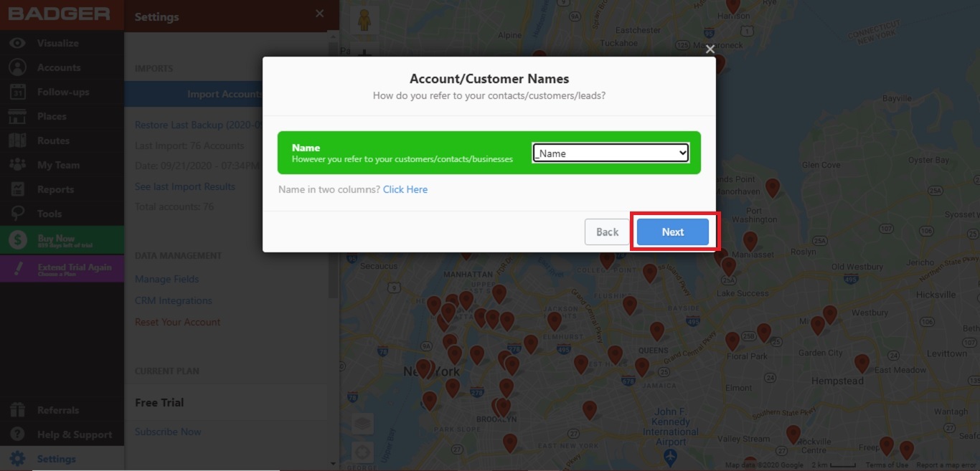The image size is (980, 471).
Task: Go back with the Back button
Action: (x=607, y=232)
